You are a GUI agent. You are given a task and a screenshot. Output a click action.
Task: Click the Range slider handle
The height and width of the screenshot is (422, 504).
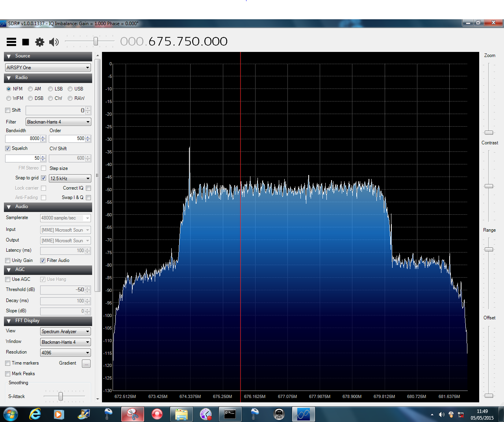tap(489, 249)
